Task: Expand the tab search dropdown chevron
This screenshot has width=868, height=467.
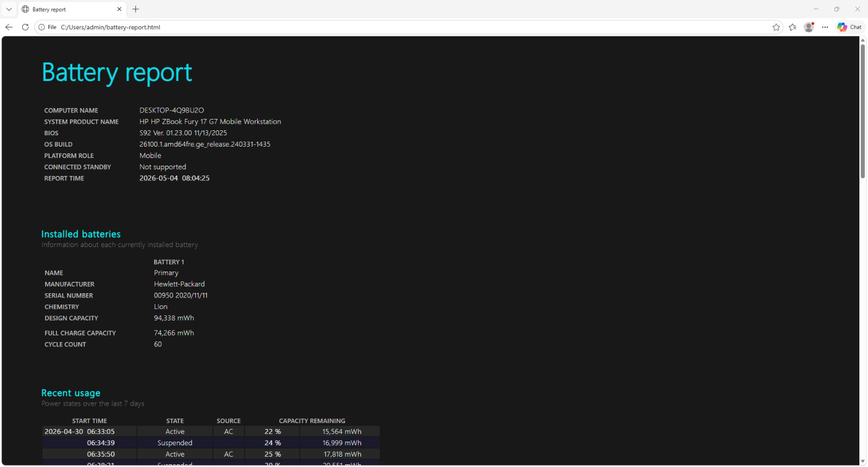Action: point(9,9)
